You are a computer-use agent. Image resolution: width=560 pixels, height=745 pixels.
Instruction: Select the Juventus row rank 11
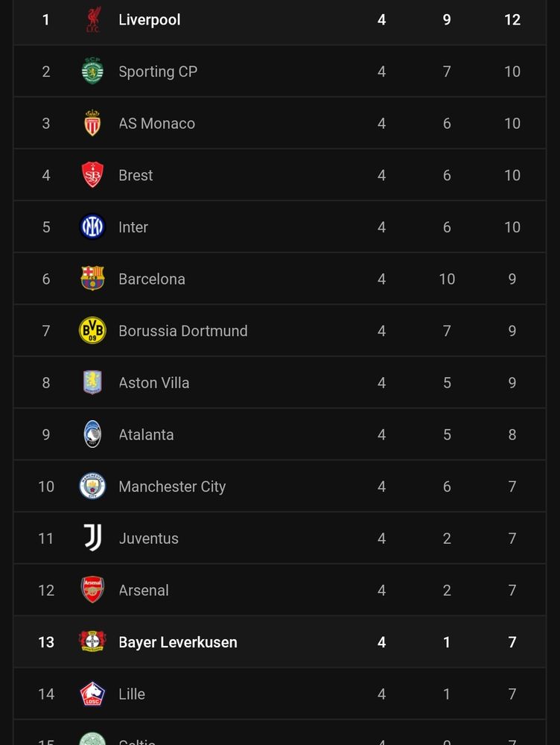tap(45, 539)
